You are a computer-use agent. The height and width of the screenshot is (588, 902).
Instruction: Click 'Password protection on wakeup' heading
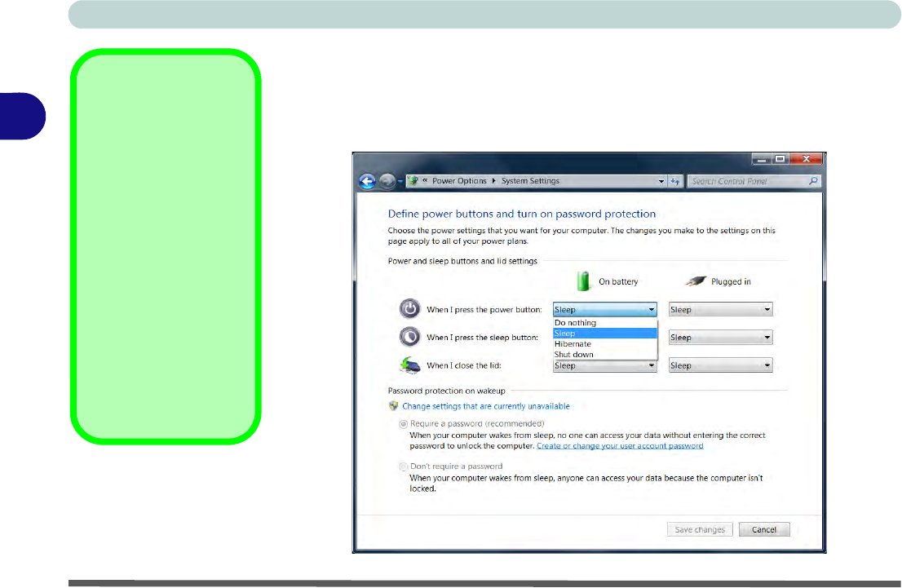coord(446,391)
